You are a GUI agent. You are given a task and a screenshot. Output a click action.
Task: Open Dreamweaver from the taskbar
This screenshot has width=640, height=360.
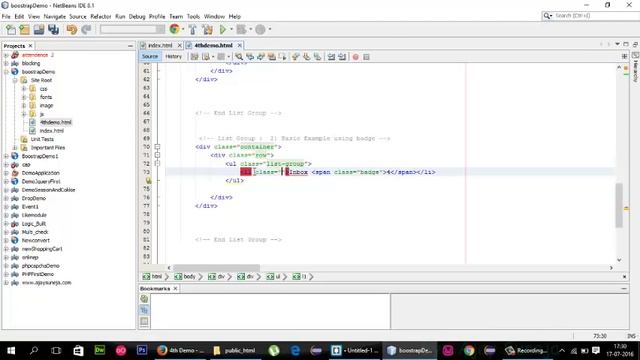[100, 350]
